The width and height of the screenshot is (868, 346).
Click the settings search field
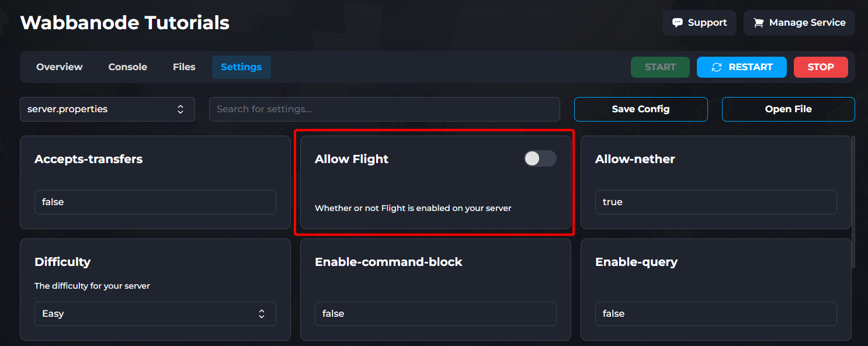pos(384,109)
